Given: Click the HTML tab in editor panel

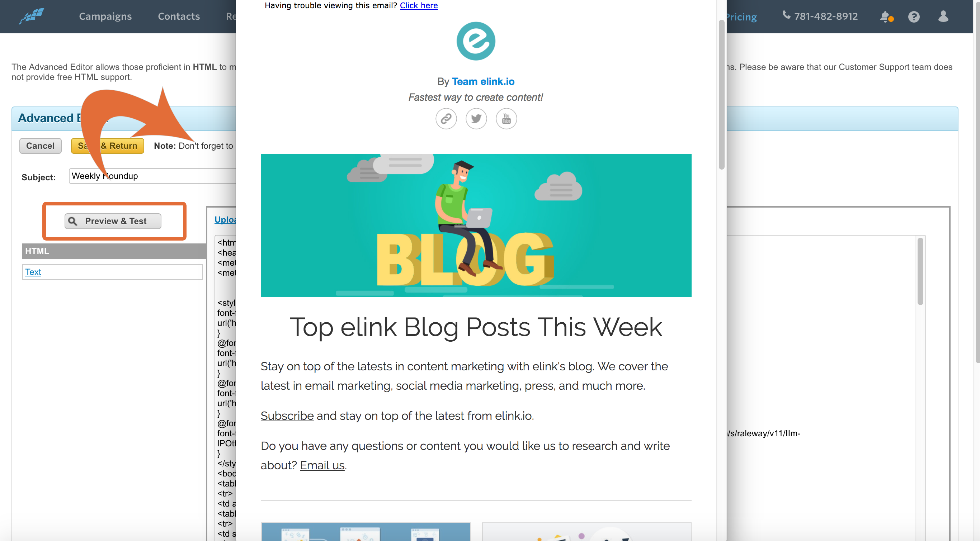Looking at the screenshot, I should click(37, 251).
